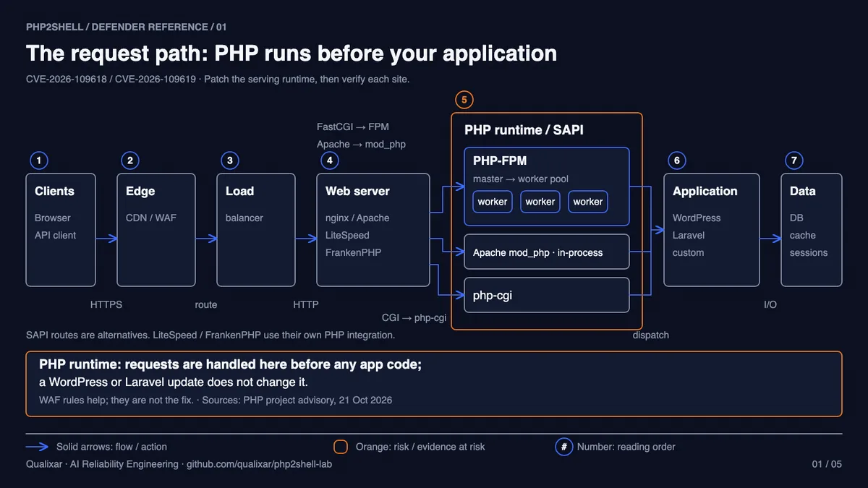Select the 'Data' box heading
The image size is (868, 488).
pos(803,192)
